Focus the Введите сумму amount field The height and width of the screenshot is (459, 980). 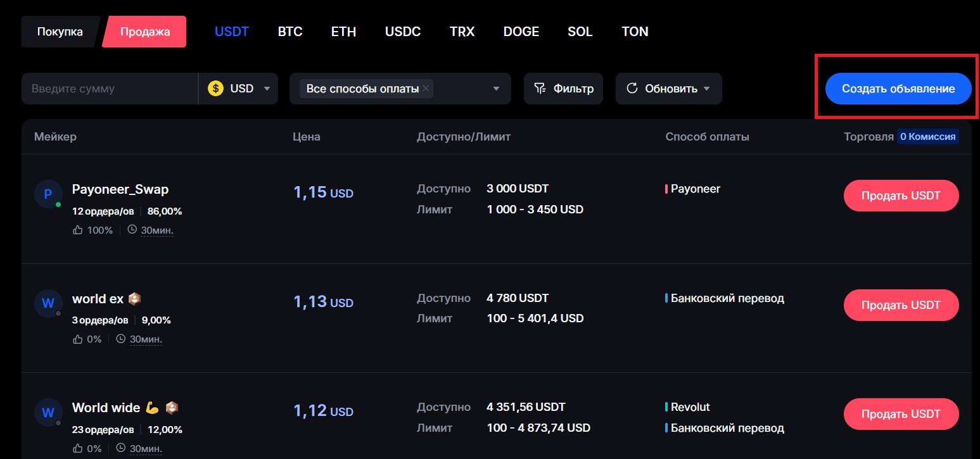coord(110,89)
